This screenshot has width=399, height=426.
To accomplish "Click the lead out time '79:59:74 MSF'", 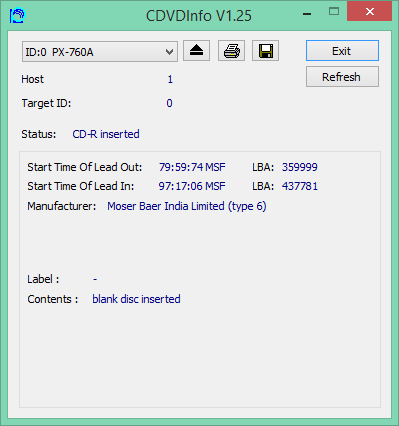I will 192,167.
